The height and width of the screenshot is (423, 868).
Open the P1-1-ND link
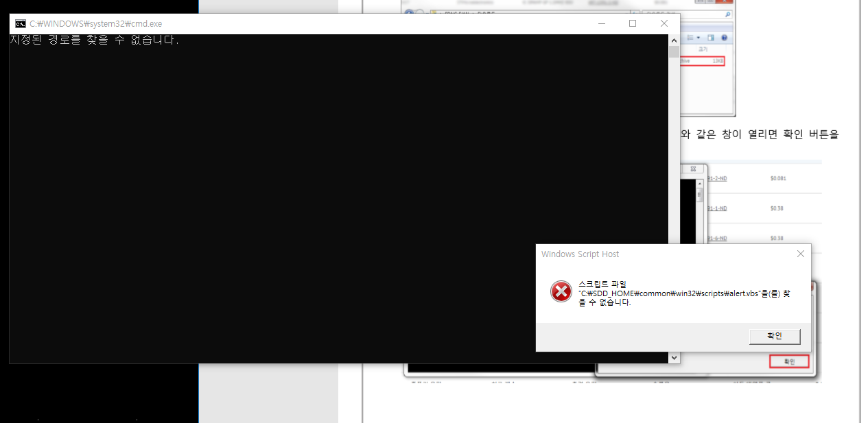tap(717, 208)
